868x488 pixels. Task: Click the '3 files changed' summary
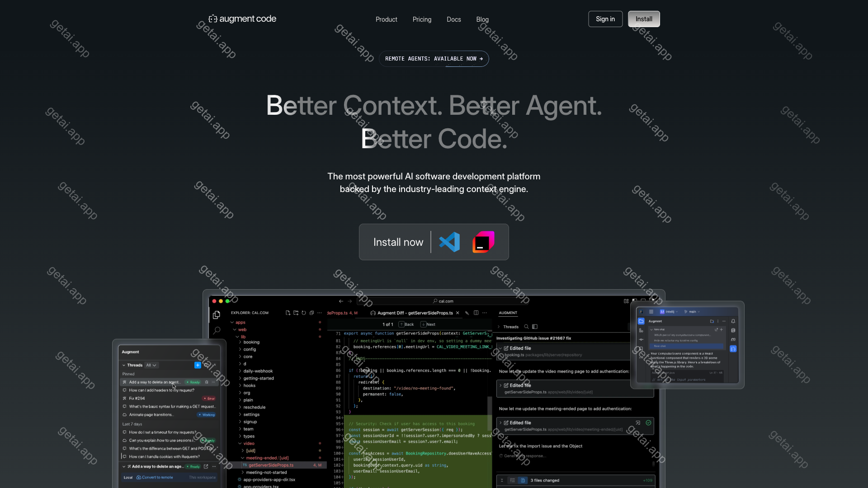(x=545, y=480)
